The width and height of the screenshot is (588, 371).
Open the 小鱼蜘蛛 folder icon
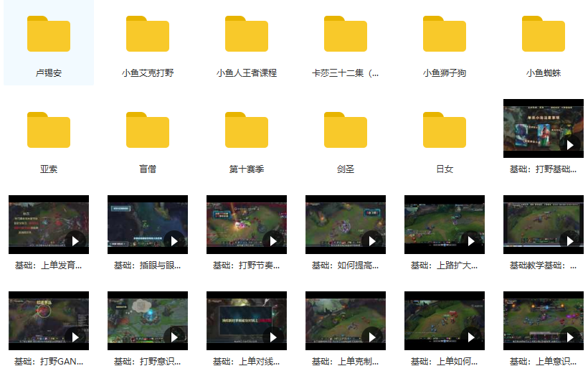[x=544, y=34]
